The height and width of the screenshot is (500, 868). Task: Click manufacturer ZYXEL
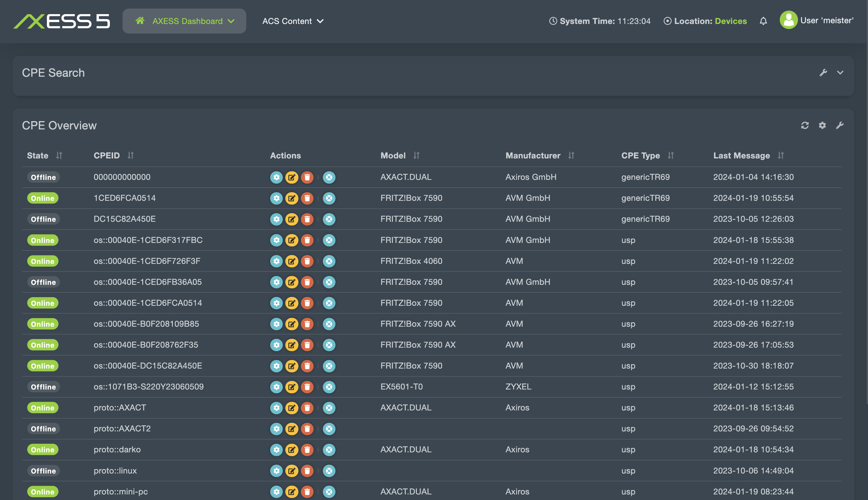coord(518,387)
